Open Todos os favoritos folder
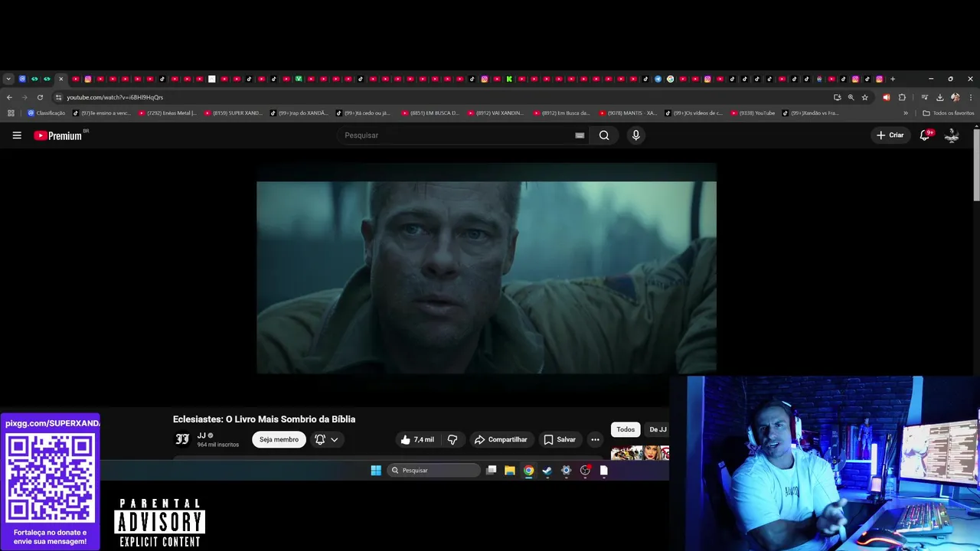The width and height of the screenshot is (980, 551). pyautogui.click(x=949, y=113)
